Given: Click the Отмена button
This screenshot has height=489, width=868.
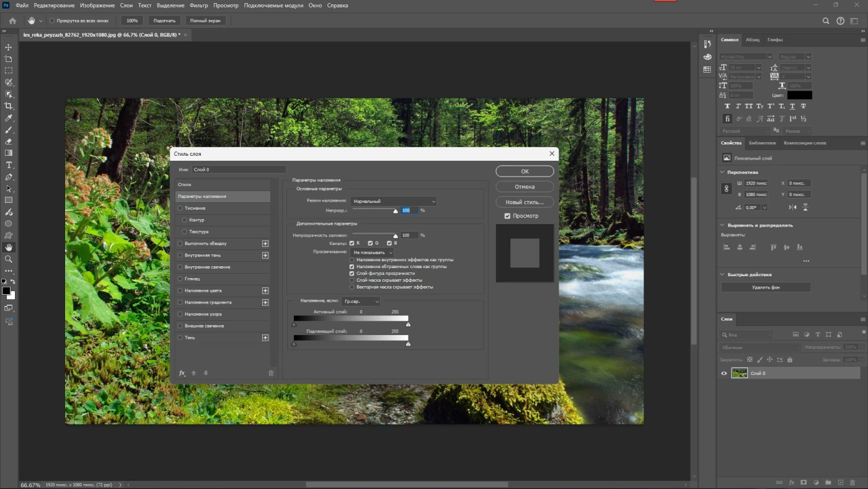Looking at the screenshot, I should point(525,187).
